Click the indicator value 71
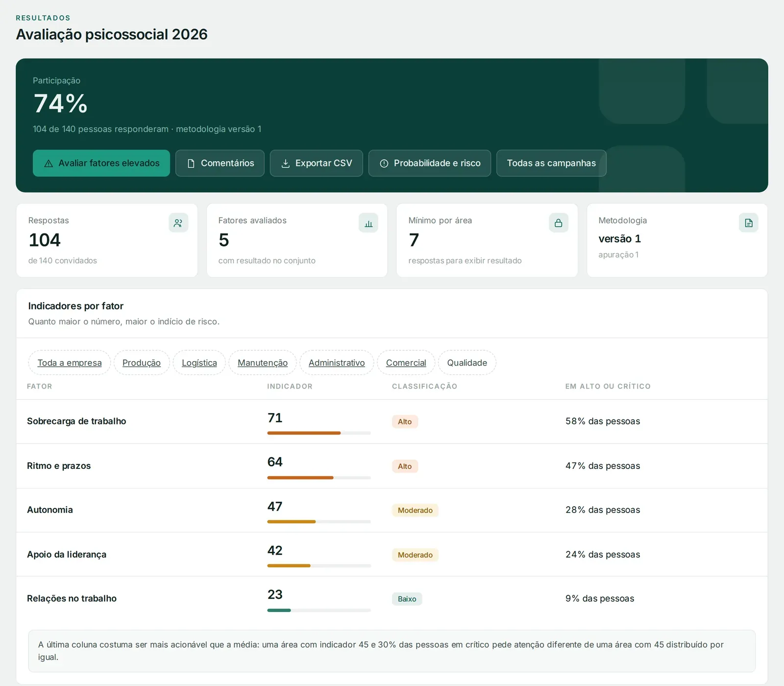The height and width of the screenshot is (686, 784). (275, 418)
